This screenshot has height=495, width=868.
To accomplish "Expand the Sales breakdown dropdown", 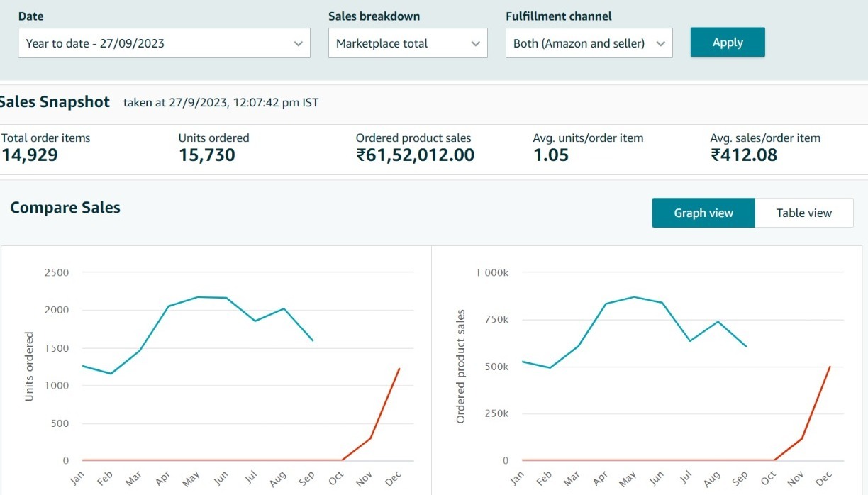I will (408, 43).
